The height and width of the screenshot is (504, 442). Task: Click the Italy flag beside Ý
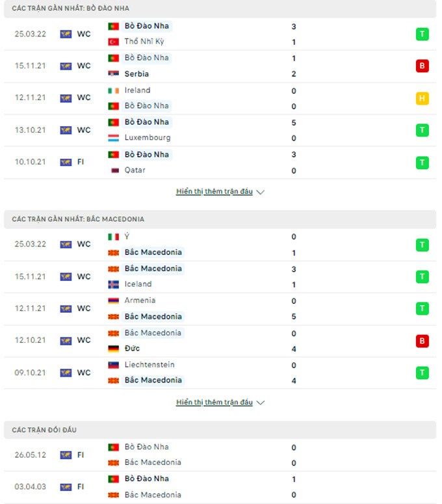113,237
